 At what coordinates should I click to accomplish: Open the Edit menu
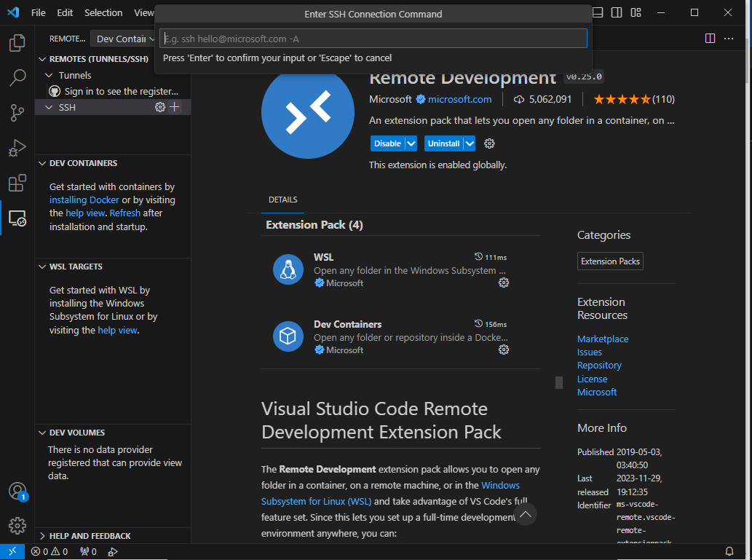coord(65,12)
